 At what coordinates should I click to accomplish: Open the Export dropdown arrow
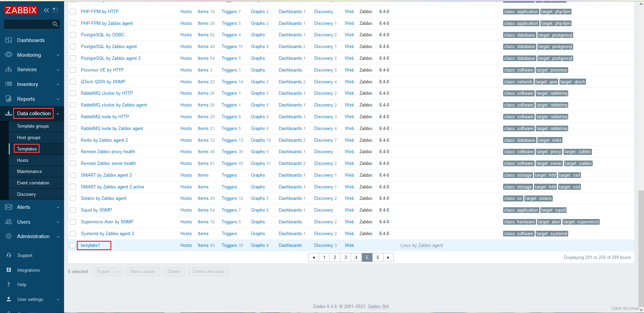tap(118, 272)
